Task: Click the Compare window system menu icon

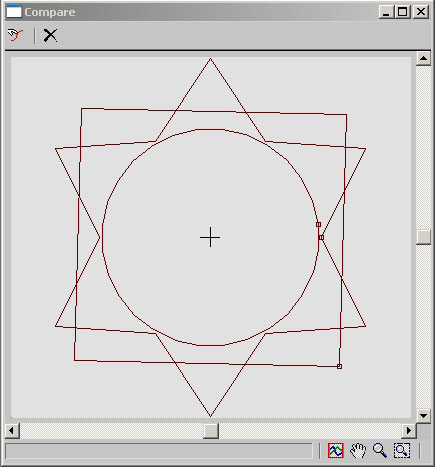Action: pyautogui.click(x=14, y=12)
